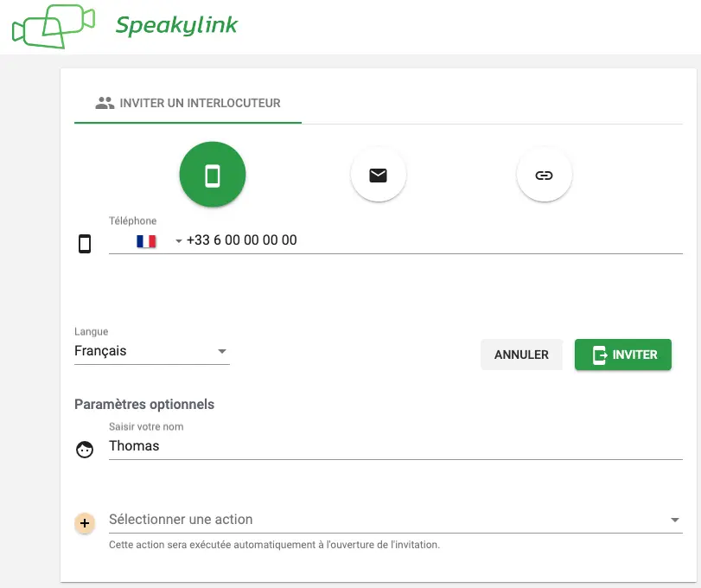Click the Speakylink brand name text

pyautogui.click(x=176, y=25)
